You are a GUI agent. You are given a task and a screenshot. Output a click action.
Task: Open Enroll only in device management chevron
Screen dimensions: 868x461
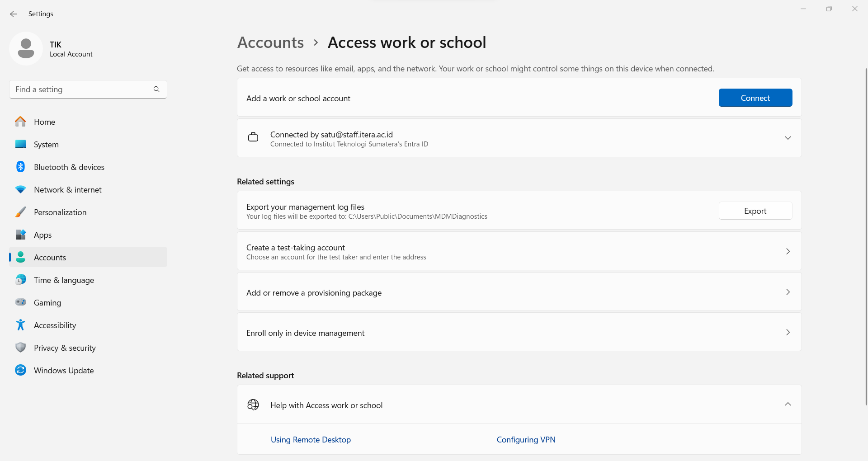(x=788, y=332)
